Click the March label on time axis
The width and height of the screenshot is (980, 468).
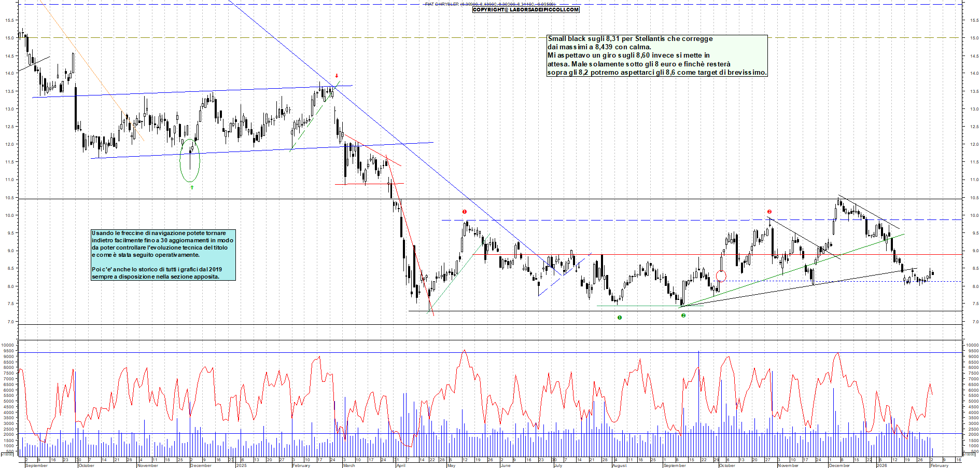[349, 465]
